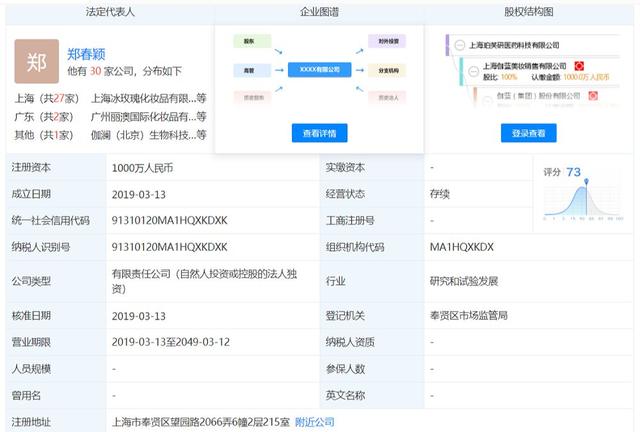
Task: Click 研究和试验发展 industry value
Action: click(x=464, y=281)
